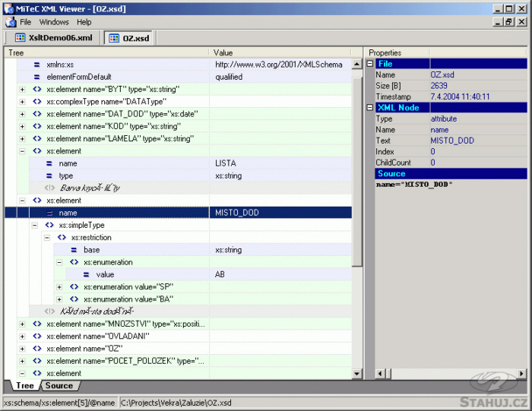The height and width of the screenshot is (411, 532).
Task: Click tree scrollbar down arrow
Action: (x=356, y=374)
